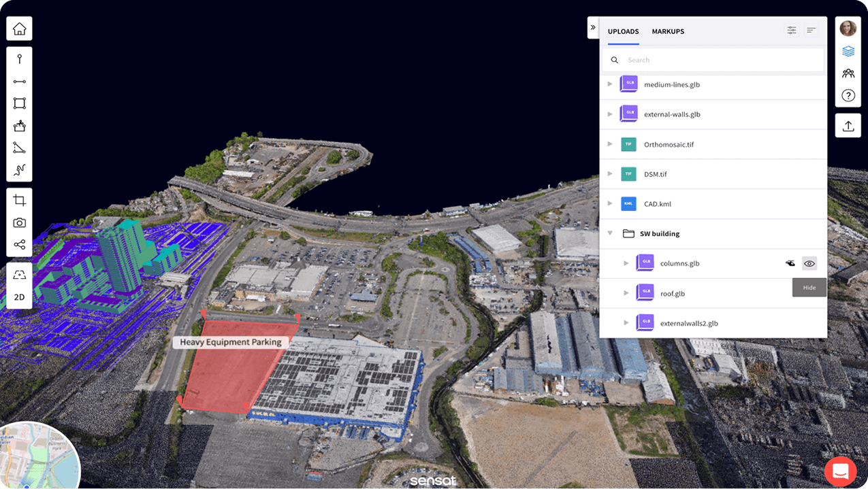Select CAD.kml file name
Viewport: 868px width, 489px height.
pos(658,204)
